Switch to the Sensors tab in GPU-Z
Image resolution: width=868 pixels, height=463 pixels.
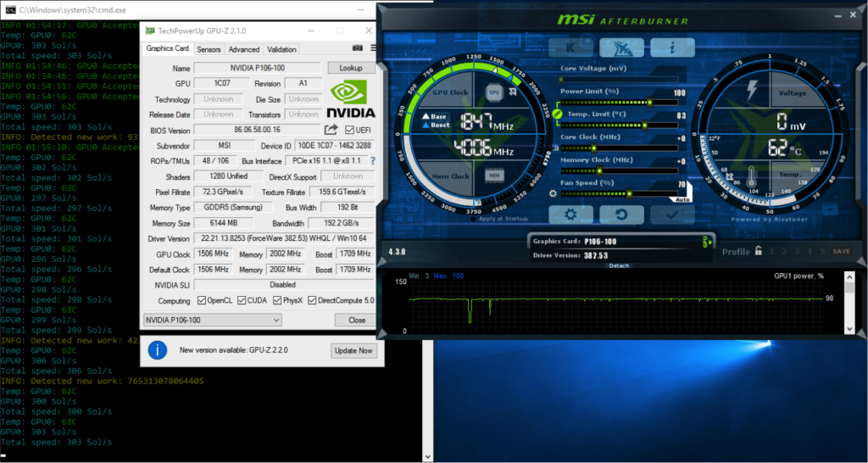click(209, 49)
